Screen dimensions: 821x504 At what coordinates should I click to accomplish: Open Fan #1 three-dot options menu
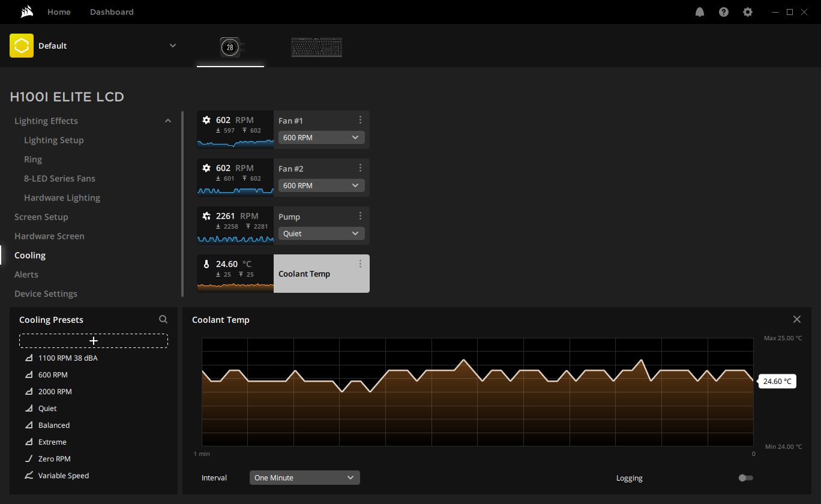click(x=360, y=120)
